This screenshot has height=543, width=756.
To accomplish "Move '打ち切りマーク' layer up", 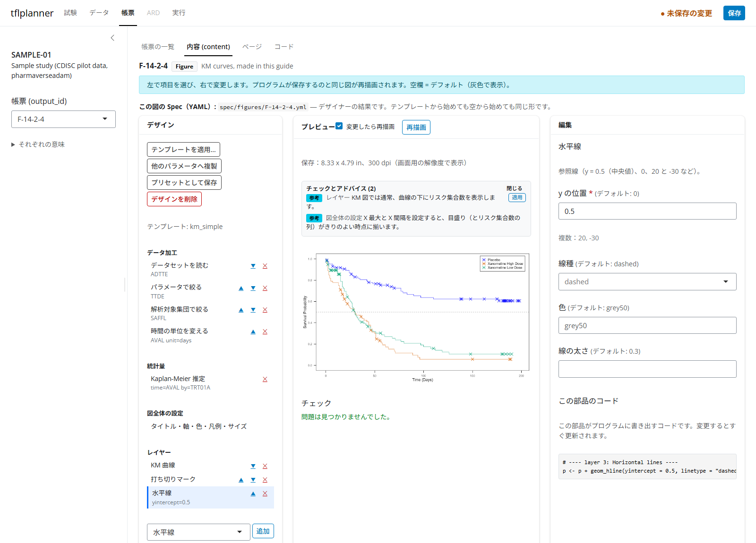I will pos(241,480).
